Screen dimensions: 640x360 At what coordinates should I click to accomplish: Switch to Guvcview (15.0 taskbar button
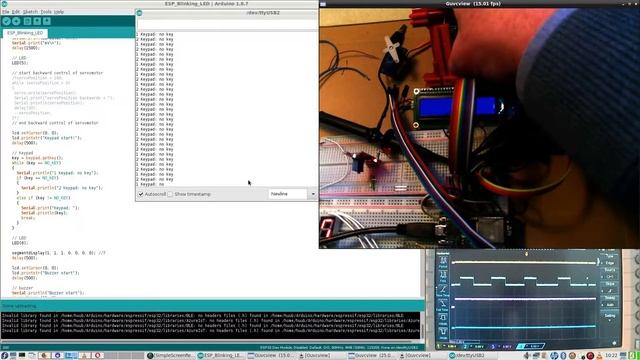coord(271,356)
